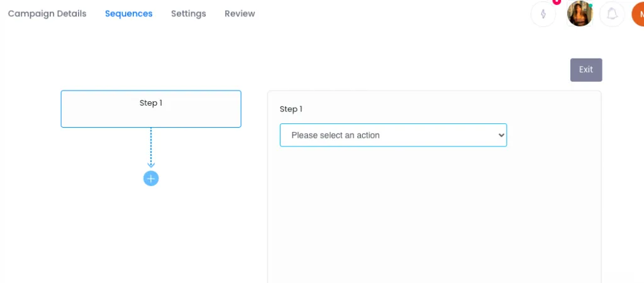Select the Sequences tab
Image resolution: width=644 pixels, height=283 pixels.
click(128, 14)
